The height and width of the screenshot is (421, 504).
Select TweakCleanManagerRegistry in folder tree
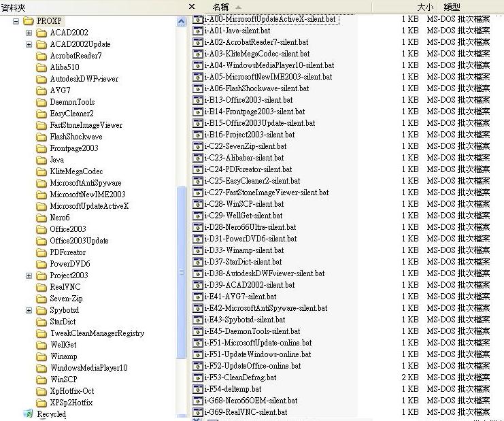tap(97, 333)
